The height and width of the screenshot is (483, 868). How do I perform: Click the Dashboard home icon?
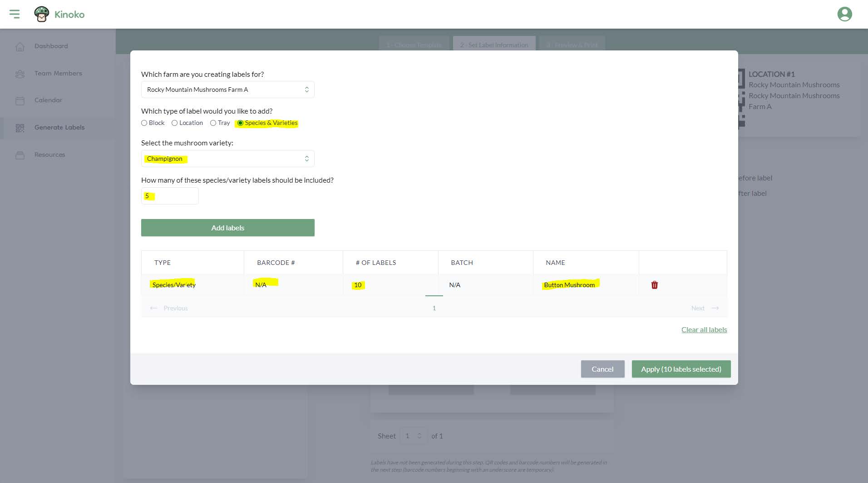click(20, 46)
